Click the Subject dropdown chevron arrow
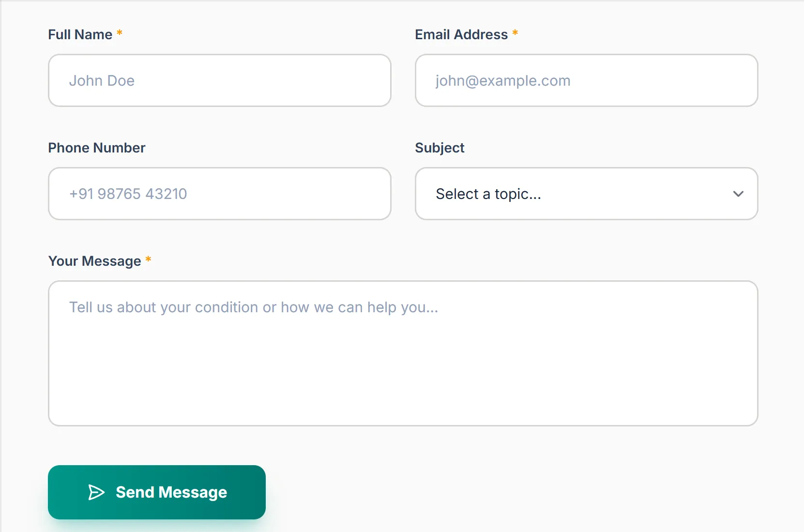 tap(738, 194)
